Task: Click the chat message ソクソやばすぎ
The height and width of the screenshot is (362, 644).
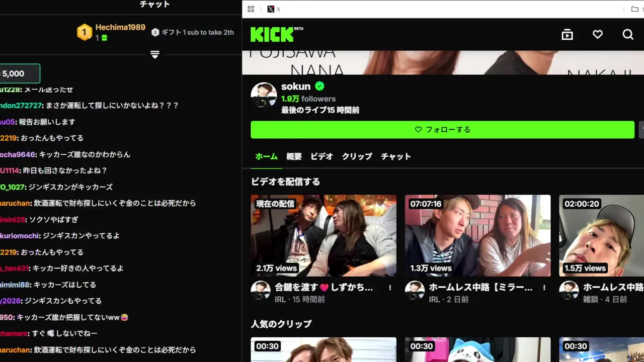Action: click(53, 219)
